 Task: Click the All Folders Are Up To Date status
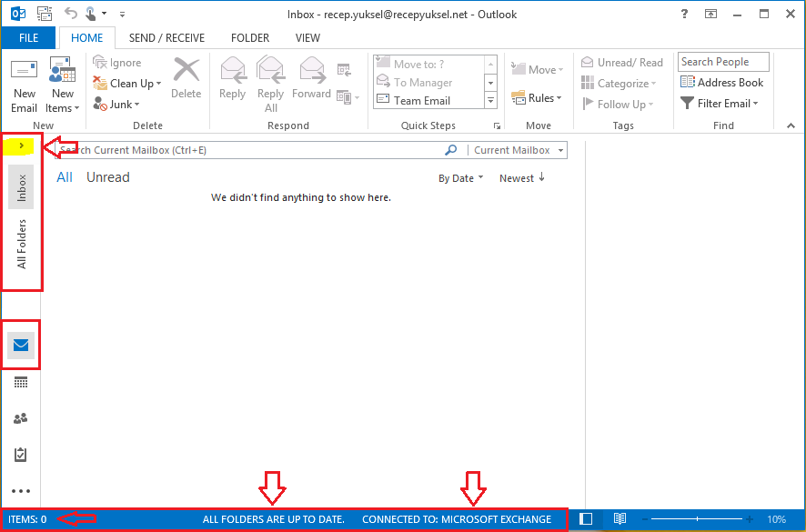(x=274, y=519)
